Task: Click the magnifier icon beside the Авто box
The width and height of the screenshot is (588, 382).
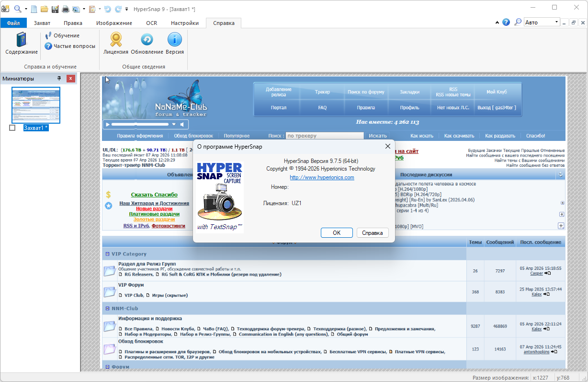Action: [x=518, y=22]
